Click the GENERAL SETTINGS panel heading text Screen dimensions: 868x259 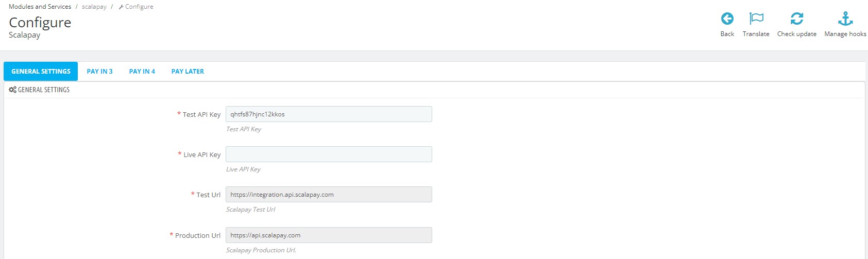44,90
